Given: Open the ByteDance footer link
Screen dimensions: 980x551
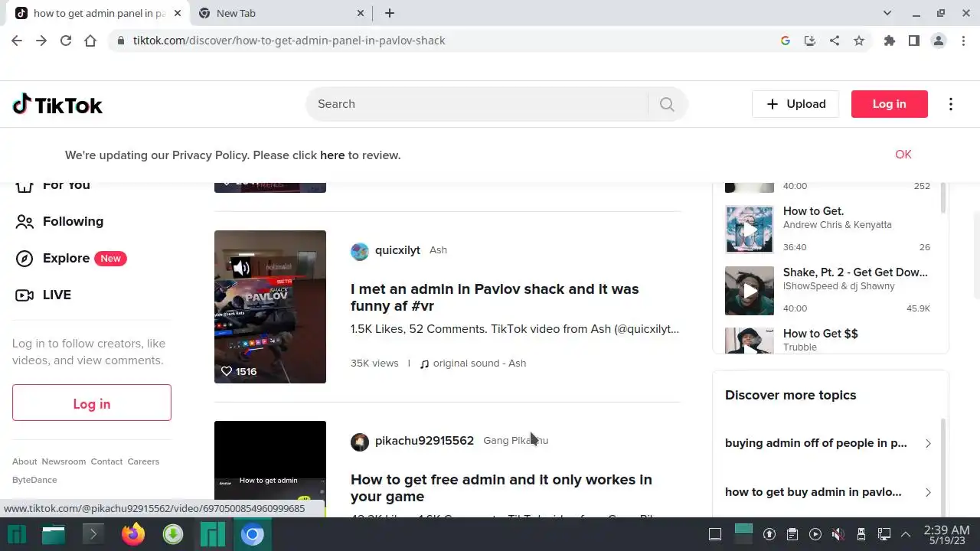Looking at the screenshot, I should coord(34,480).
